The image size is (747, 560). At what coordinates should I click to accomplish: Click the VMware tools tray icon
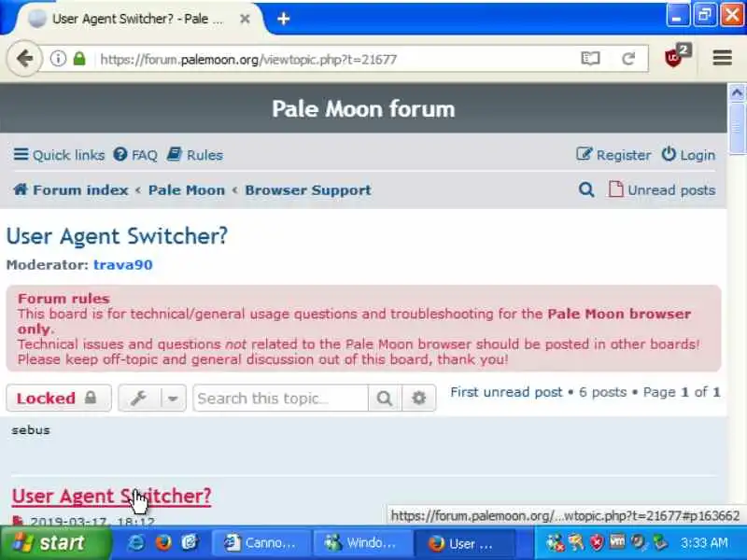click(x=618, y=542)
